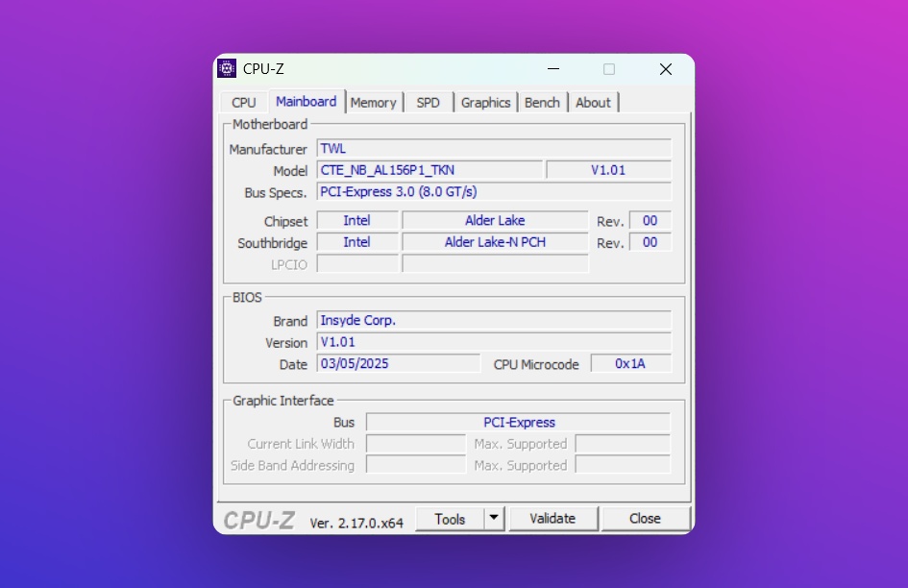This screenshot has height=588, width=908.
Task: Click the Tools button
Action: tap(450, 519)
